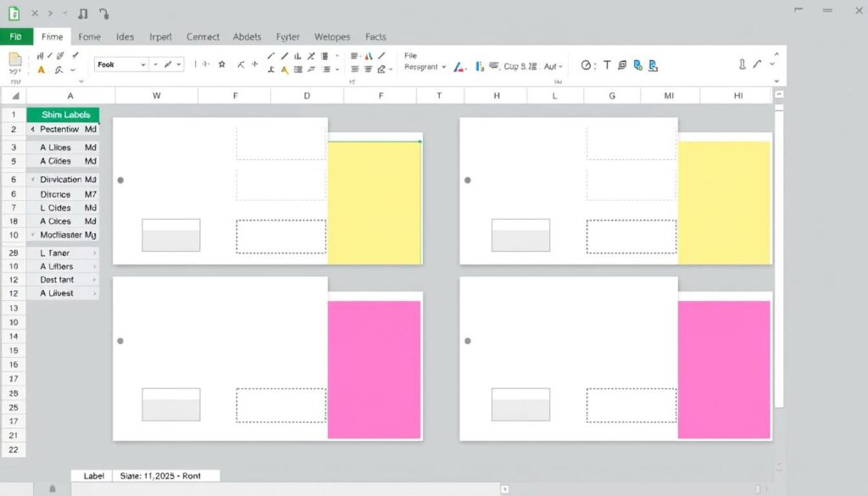Viewport: 868px width, 496px height.
Task: Click the dashed text box on bottom-left label
Action: [x=281, y=405]
